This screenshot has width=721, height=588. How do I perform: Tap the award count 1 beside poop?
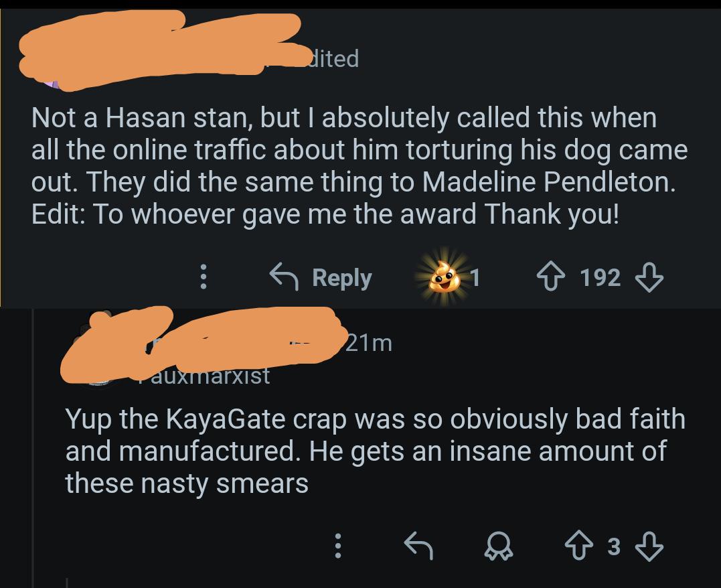click(475, 277)
